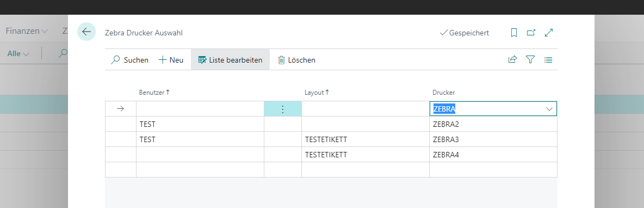Toggle Liste bearbeiten mode
Viewport: 644px width, 208px height.
[230, 60]
